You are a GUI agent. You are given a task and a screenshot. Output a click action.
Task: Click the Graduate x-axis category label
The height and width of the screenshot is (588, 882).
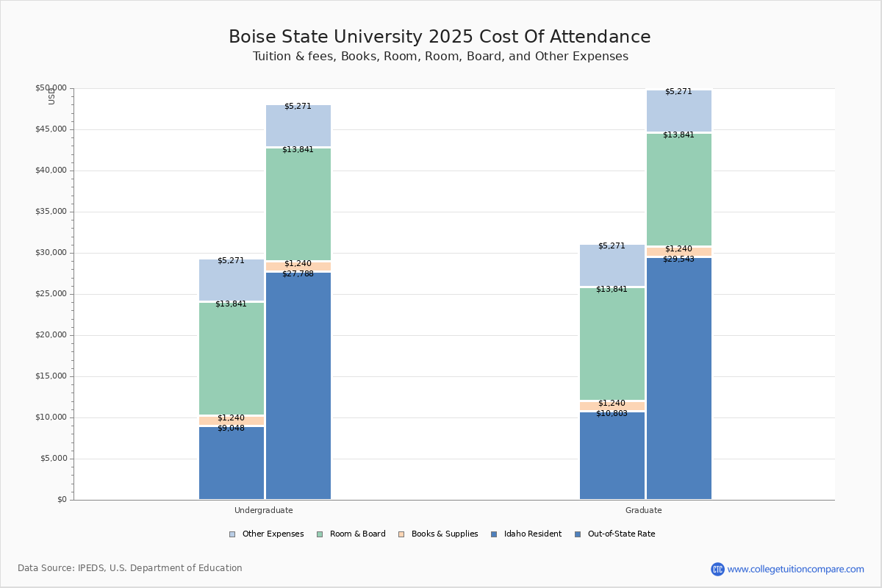[644, 510]
